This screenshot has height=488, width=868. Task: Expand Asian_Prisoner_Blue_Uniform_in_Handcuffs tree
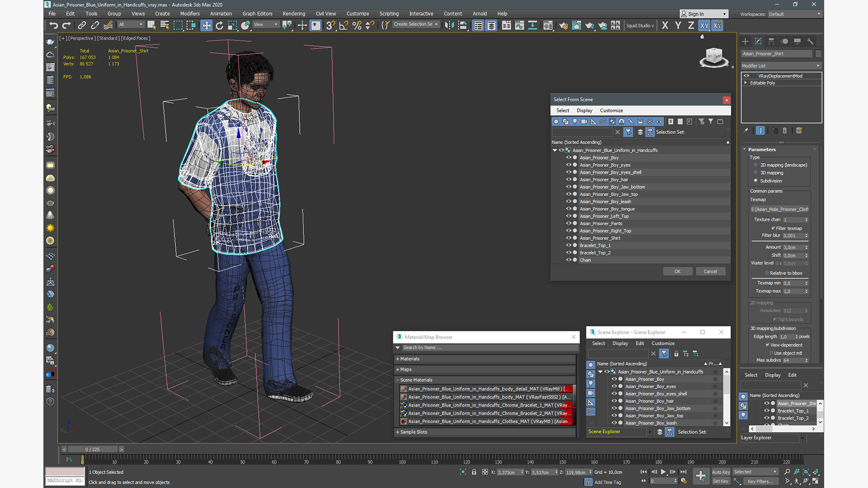(554, 150)
